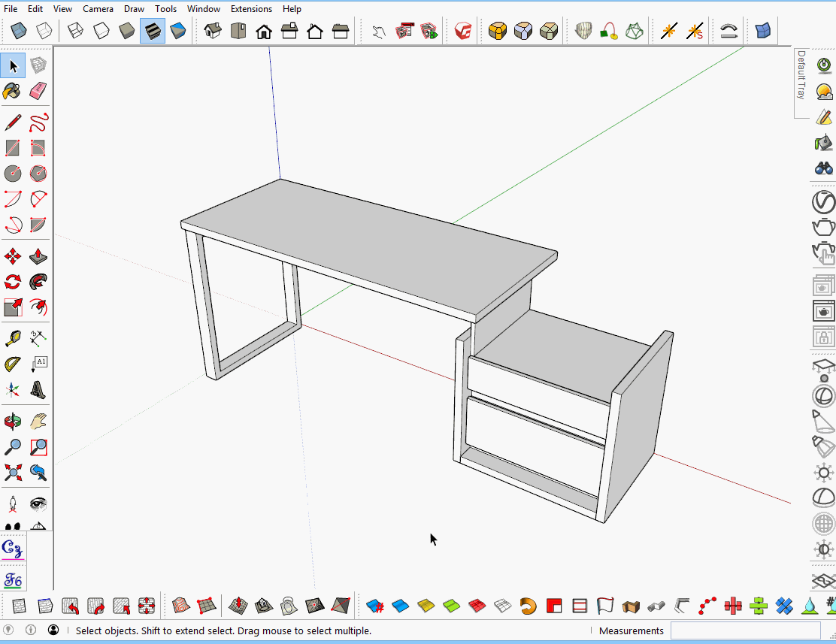This screenshot has width=836, height=644.
Task: Choose the Pan hand tool
Action: pyautogui.click(x=38, y=421)
